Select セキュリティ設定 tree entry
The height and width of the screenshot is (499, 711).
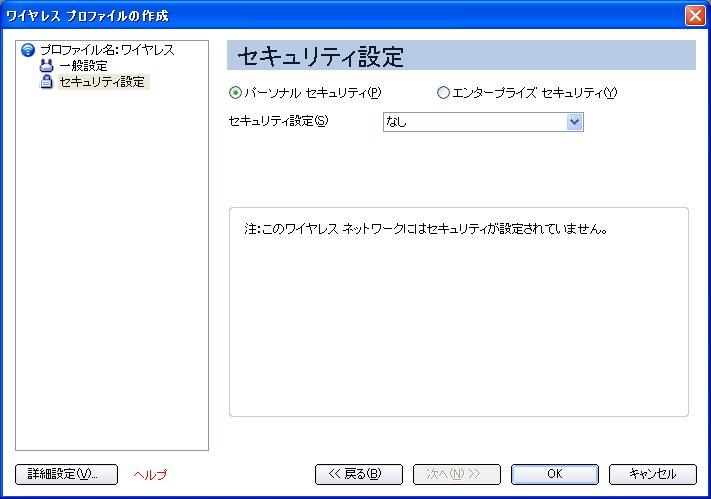click(102, 82)
